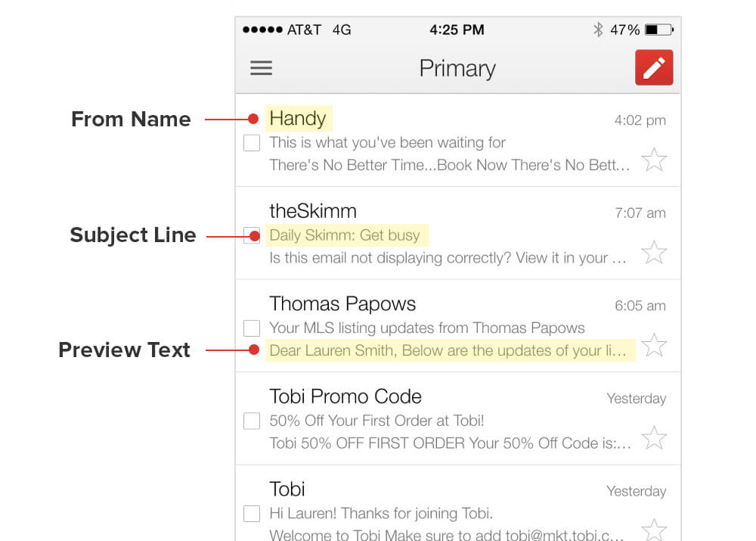
Task: Tap the 4:02 pm timestamp
Action: click(640, 120)
